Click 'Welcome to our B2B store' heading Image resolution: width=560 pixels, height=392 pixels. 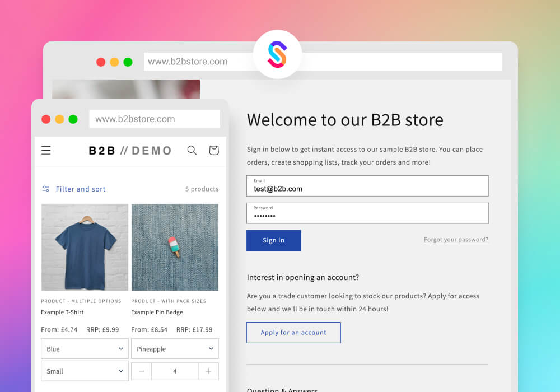[x=345, y=120]
